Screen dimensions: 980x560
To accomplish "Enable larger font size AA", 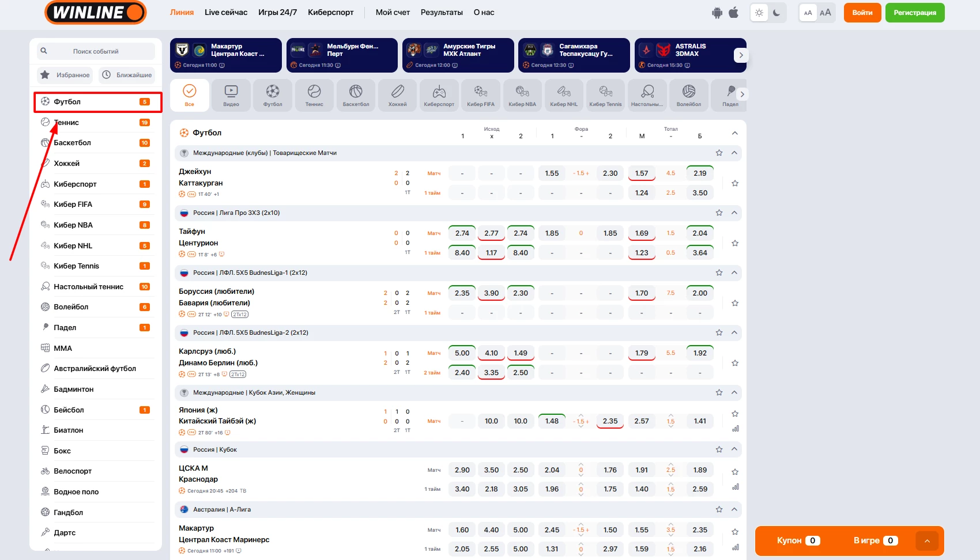I will point(826,13).
